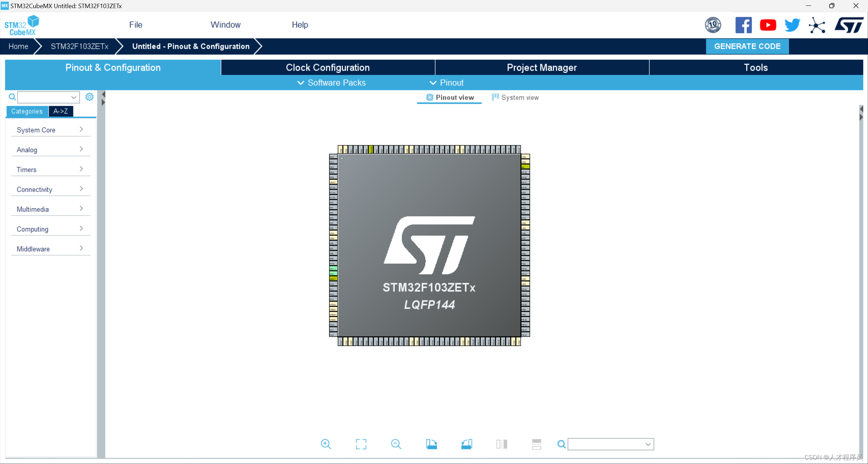Open the File menu
This screenshot has height=464, width=868.
pyautogui.click(x=136, y=25)
